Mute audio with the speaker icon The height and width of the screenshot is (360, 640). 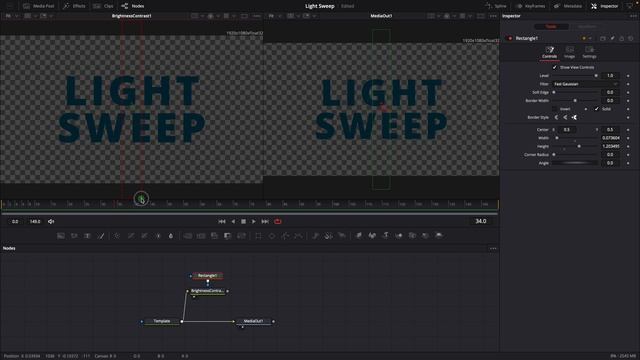[x=51, y=221]
